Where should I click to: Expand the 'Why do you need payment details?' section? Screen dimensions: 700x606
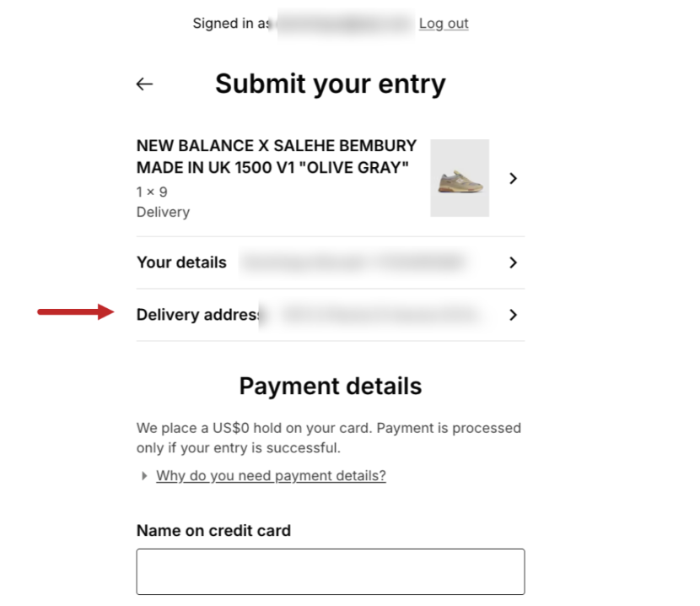270,475
